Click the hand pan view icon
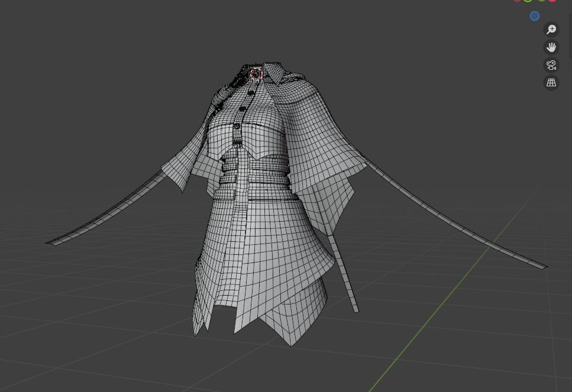The image size is (572, 392). point(551,47)
